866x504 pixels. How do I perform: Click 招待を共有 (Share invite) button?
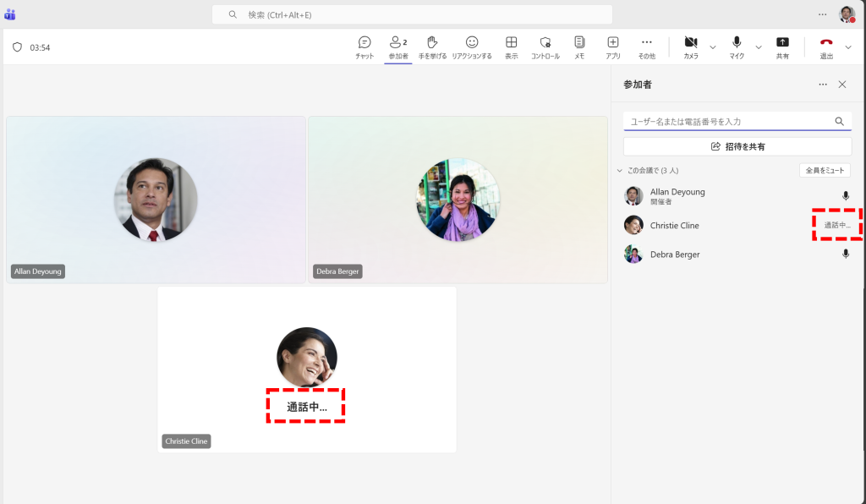point(737,146)
